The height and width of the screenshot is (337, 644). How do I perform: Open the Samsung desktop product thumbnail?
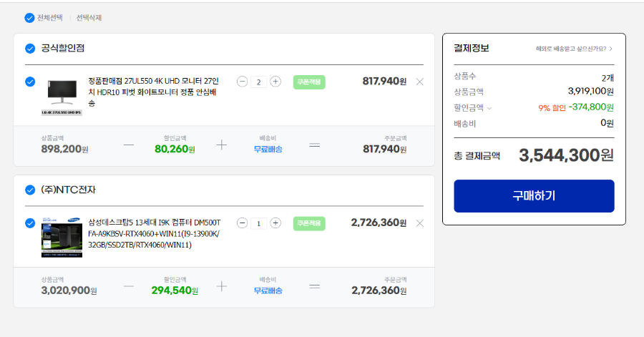[x=62, y=238]
